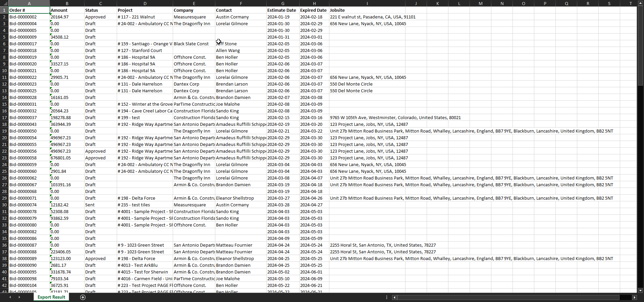Select the column D header

pyautogui.click(x=145, y=3)
